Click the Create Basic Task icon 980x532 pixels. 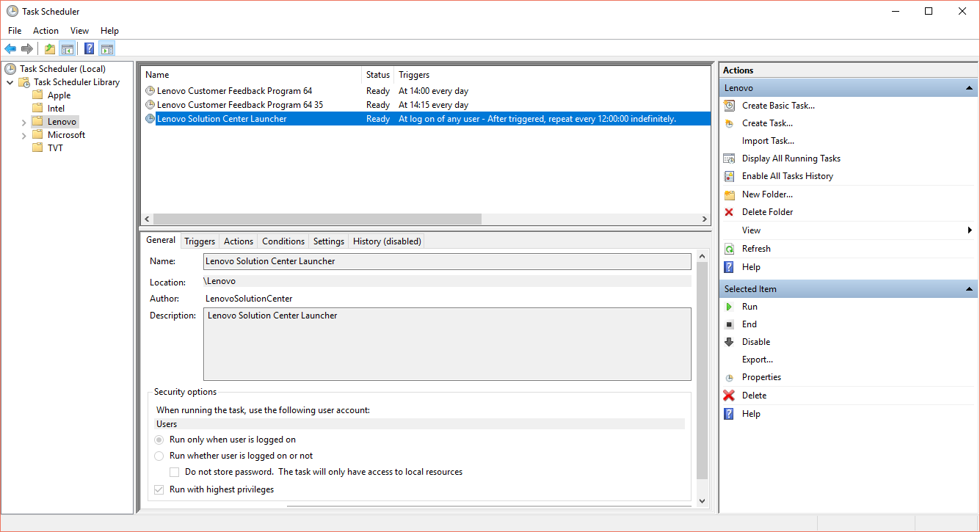[x=729, y=106]
